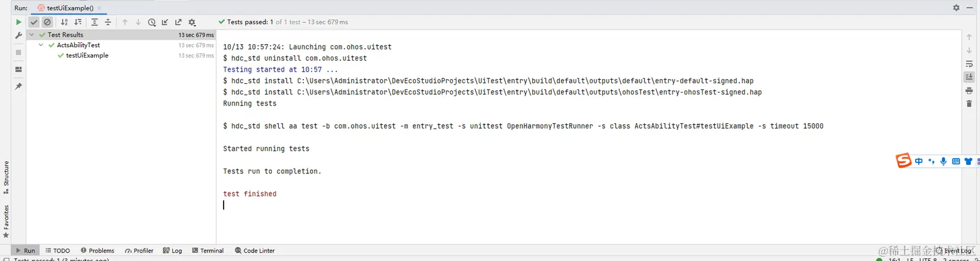Toggle the Show Passed tests checkmark filter
The image size is (980, 261).
[34, 22]
